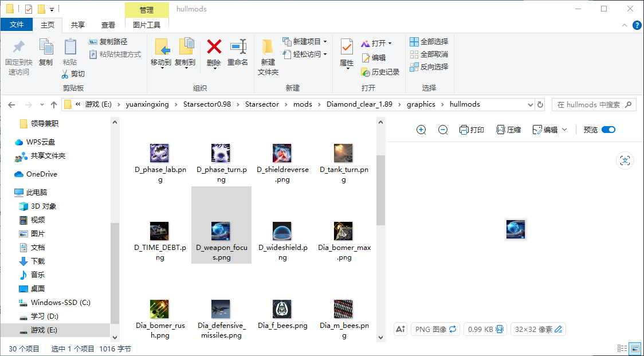Select the 粘贴 (Paste) icon
Viewport: 644px width, 356px height.
coord(70,50)
